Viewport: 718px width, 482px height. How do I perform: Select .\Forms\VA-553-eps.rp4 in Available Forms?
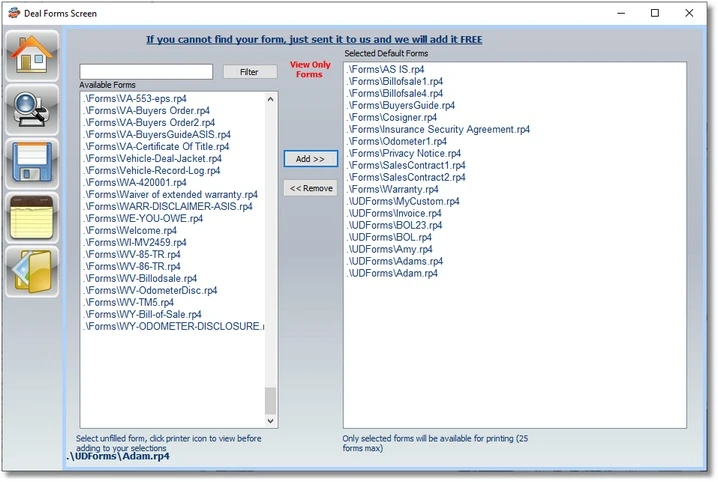tap(135, 98)
